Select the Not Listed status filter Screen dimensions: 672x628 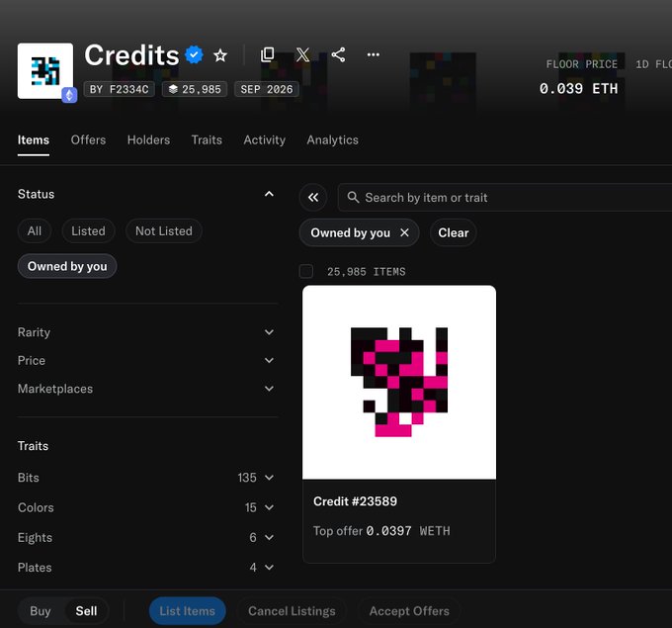pyautogui.click(x=164, y=231)
